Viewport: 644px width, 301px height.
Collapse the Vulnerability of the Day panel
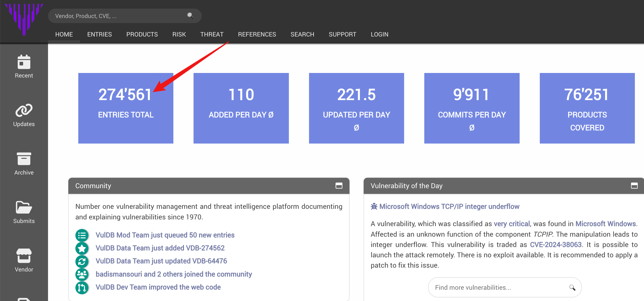point(634,186)
